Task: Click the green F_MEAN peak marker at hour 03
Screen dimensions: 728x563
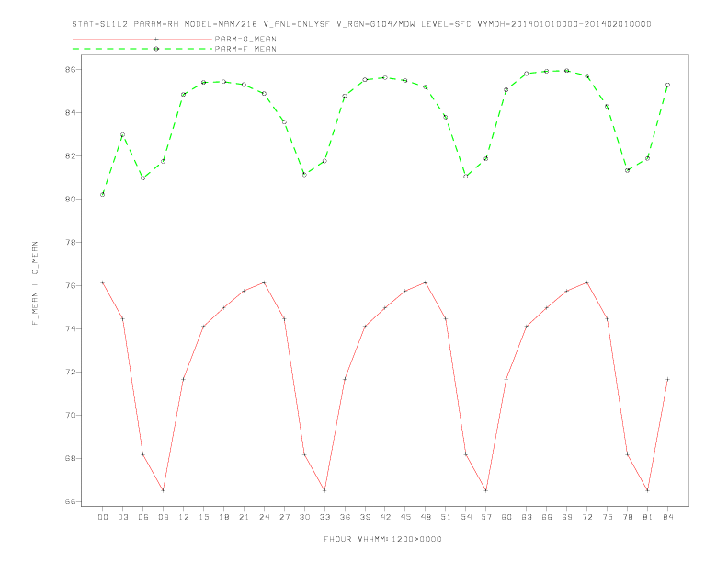Action: (x=122, y=134)
